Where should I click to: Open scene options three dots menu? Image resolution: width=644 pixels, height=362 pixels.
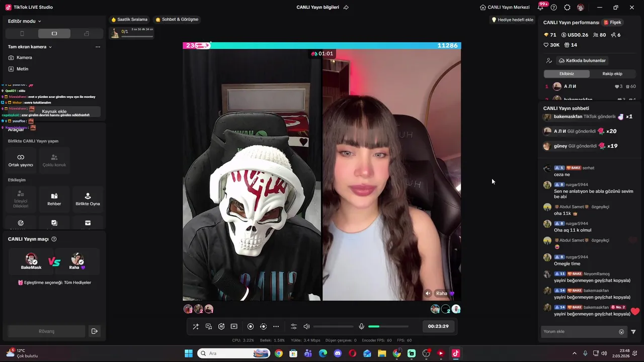click(98, 47)
